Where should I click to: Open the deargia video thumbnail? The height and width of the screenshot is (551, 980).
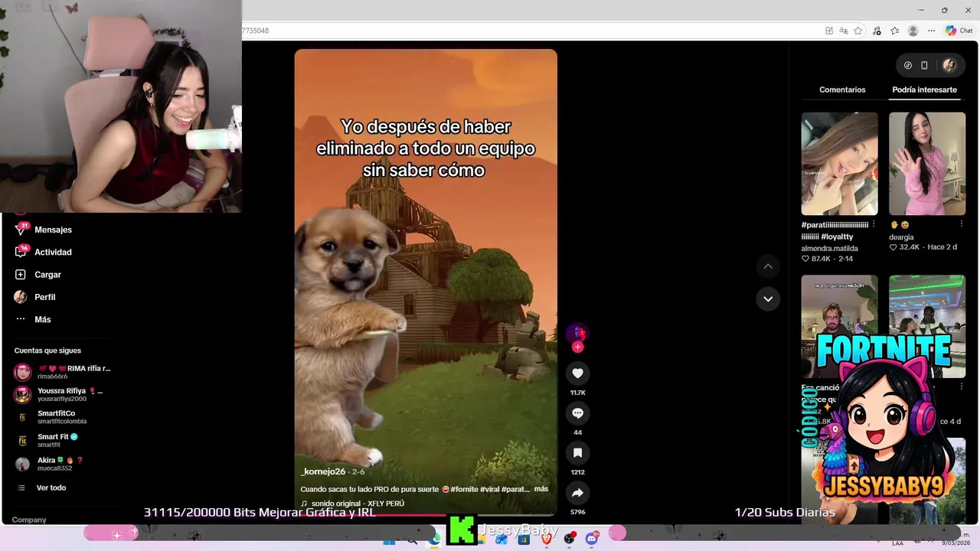pyautogui.click(x=926, y=164)
